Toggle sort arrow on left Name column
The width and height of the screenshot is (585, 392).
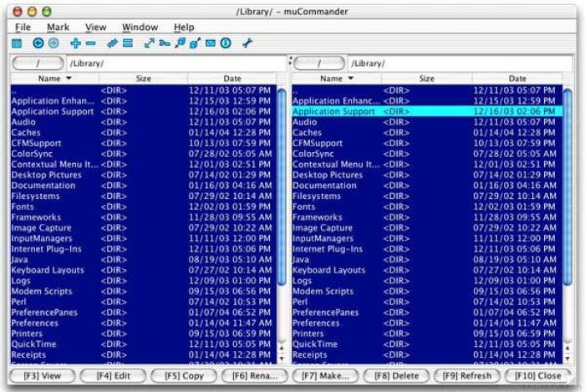click(69, 79)
